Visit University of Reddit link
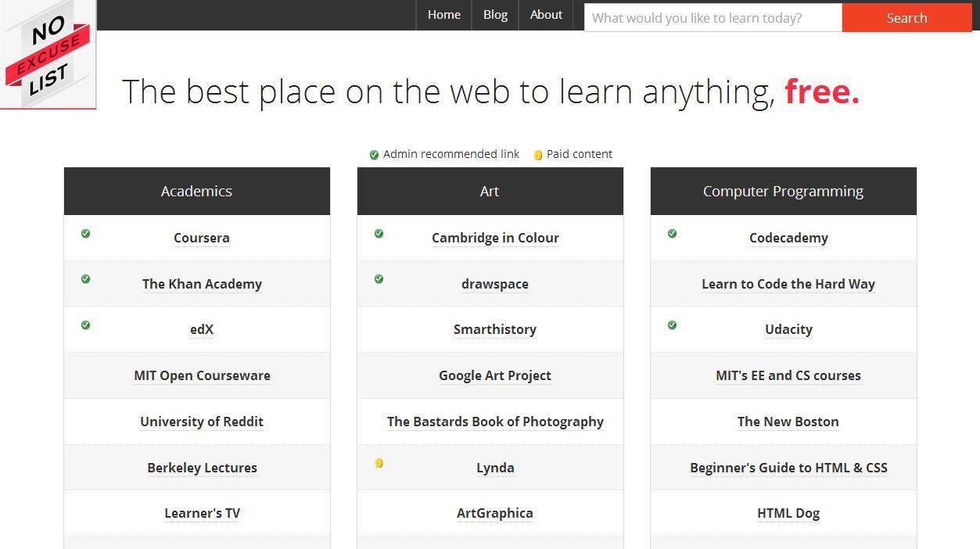Image resolution: width=980 pixels, height=549 pixels. coord(202,422)
